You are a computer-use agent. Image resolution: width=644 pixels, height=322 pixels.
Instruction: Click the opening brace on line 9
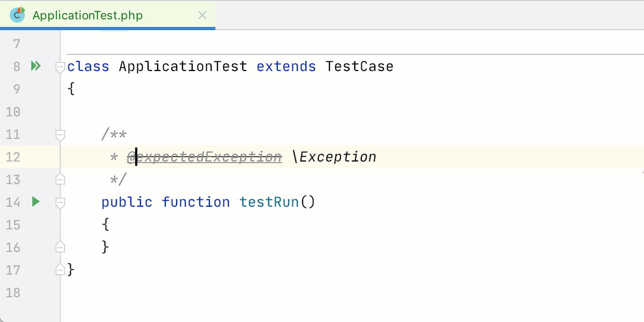pos(71,89)
